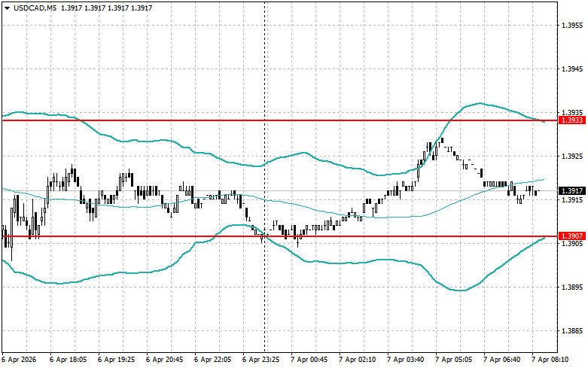The width and height of the screenshot is (588, 368).
Task: Click the 7 Apr 02:10 time label
Action: click(x=357, y=360)
